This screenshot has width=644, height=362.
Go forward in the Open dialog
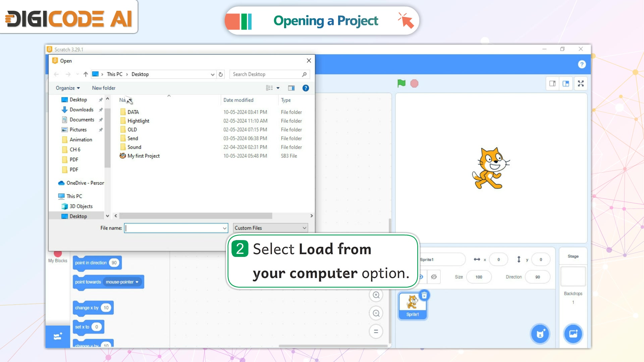pyautogui.click(x=68, y=74)
